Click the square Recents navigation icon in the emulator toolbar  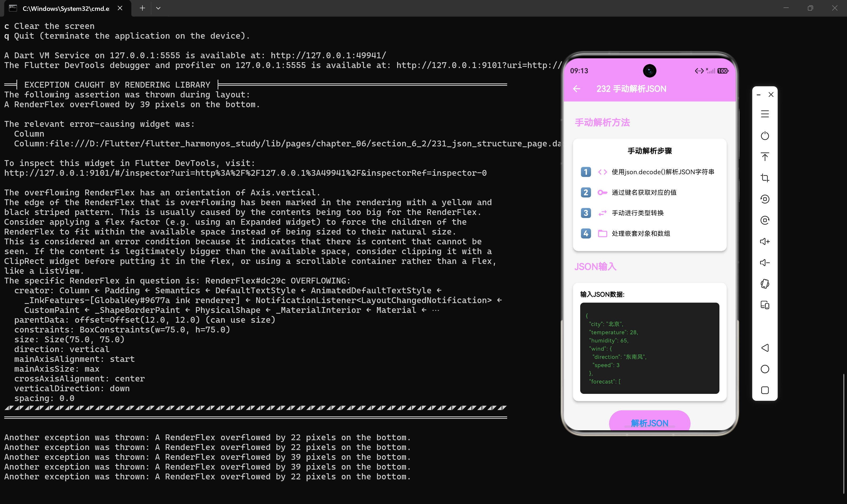[x=764, y=390]
